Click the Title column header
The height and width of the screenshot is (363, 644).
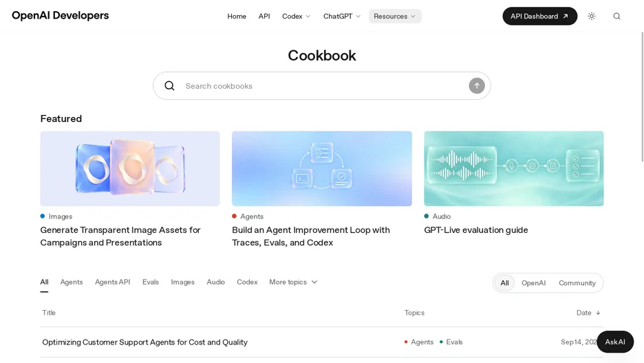(x=49, y=313)
